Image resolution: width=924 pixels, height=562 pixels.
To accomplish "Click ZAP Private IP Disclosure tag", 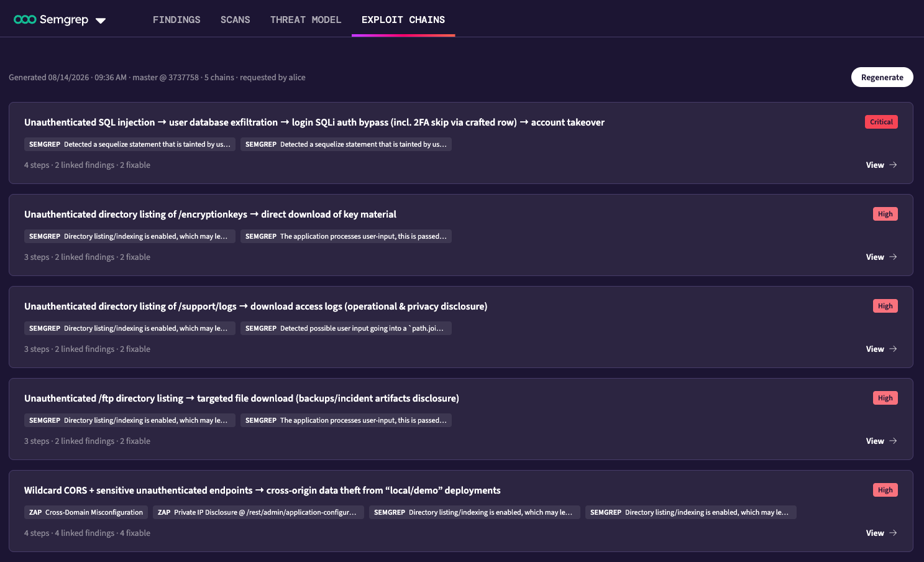I will pos(258,512).
